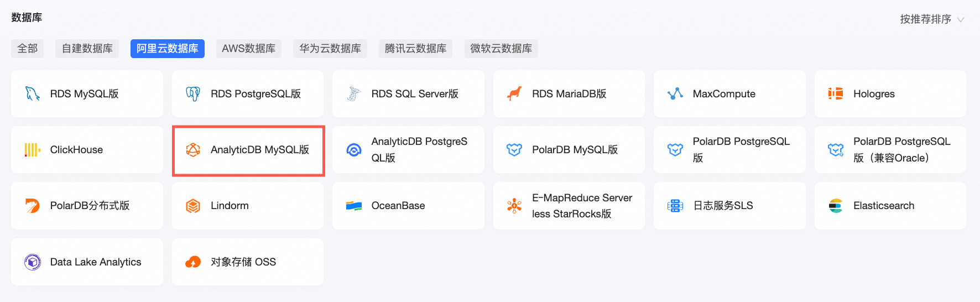Click the PolarDB PostgreSQL Oracle-compatible icon
Screen dimensions: 980x302
(836, 150)
